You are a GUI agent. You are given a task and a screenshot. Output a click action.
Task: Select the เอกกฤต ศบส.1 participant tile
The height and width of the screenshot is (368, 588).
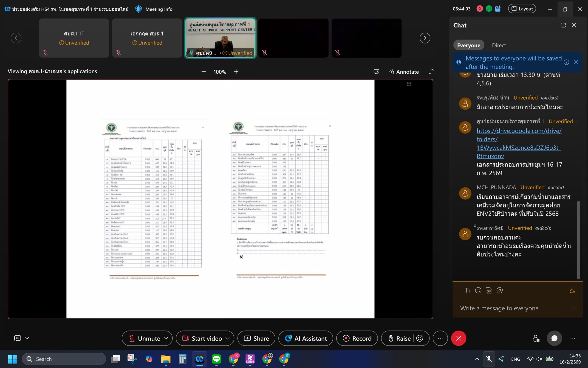click(147, 38)
